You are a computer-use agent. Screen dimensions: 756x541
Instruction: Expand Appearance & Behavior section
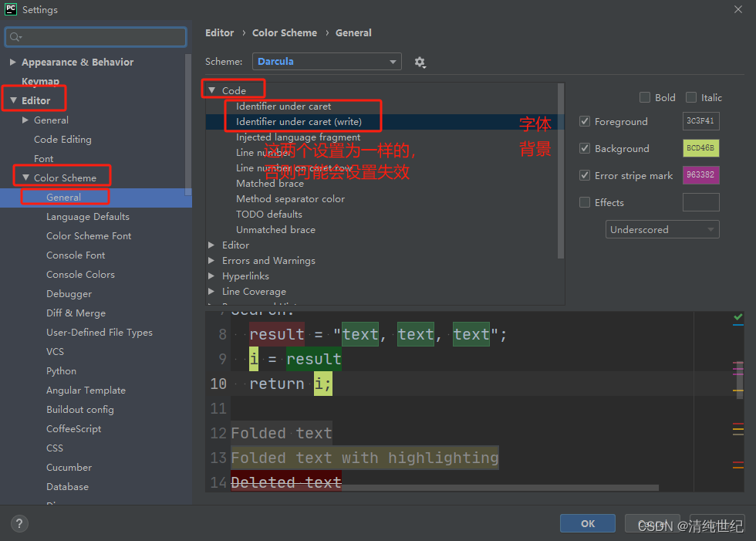(13, 62)
